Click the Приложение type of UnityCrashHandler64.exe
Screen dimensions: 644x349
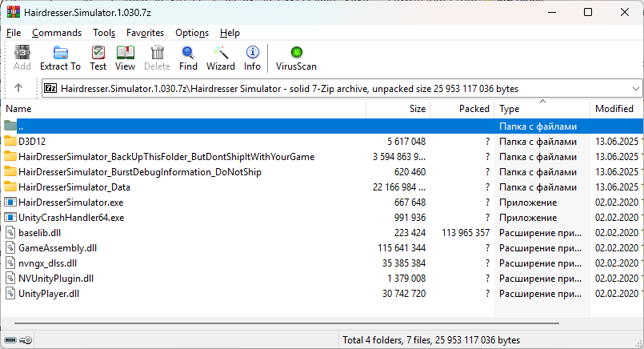528,218
